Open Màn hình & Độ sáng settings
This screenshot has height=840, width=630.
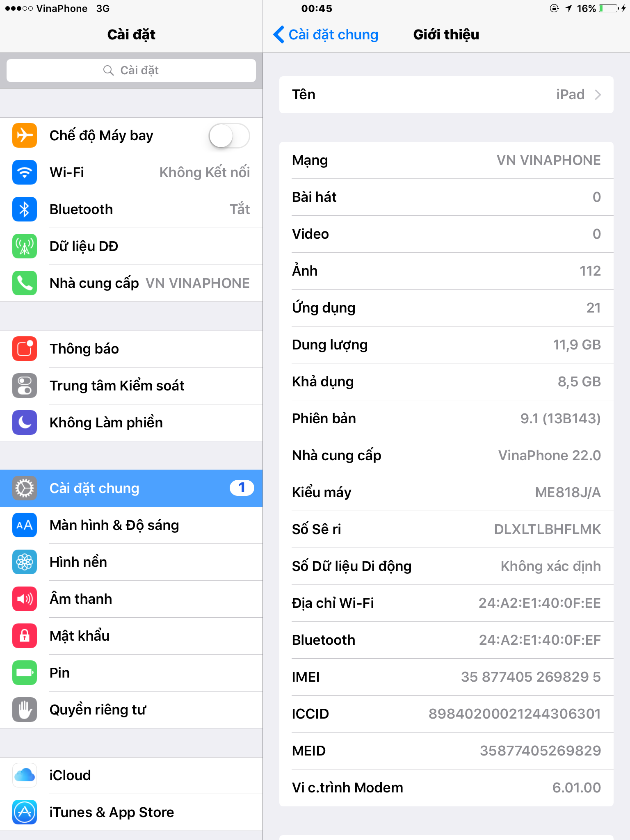[131, 525]
